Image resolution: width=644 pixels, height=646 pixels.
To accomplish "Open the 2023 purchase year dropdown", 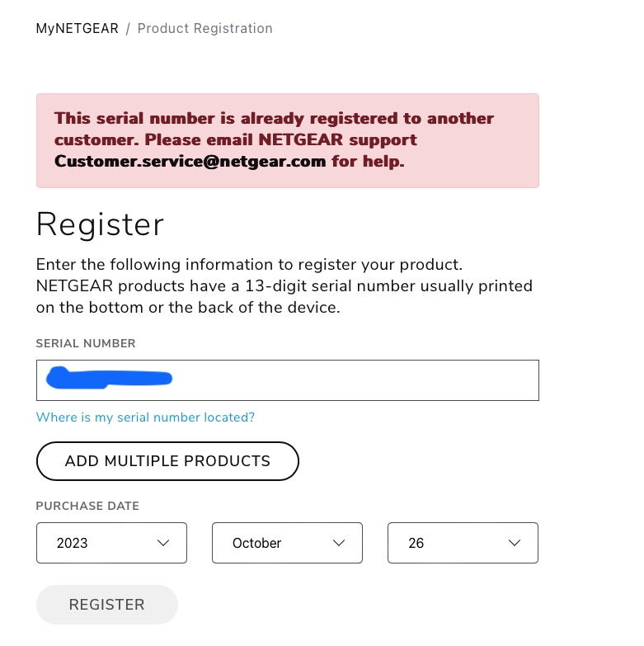I will pos(111,543).
